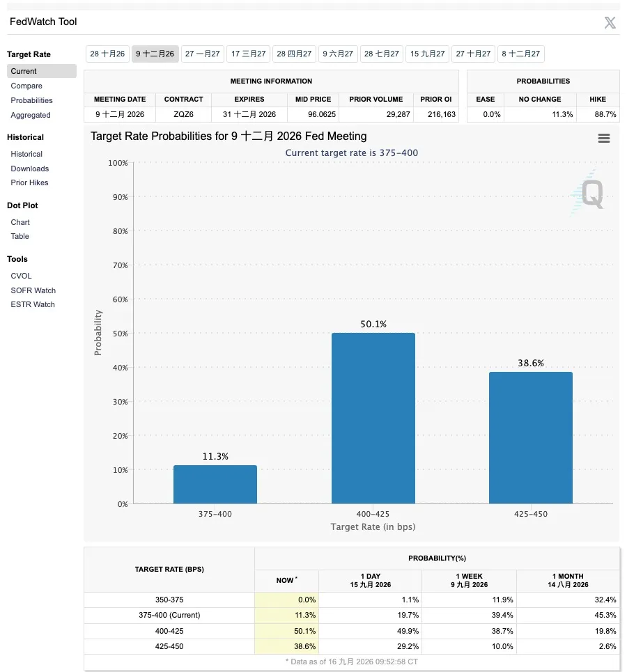Choose the 15 九月27 meeting tab
The image size is (627, 672).
[x=428, y=54]
